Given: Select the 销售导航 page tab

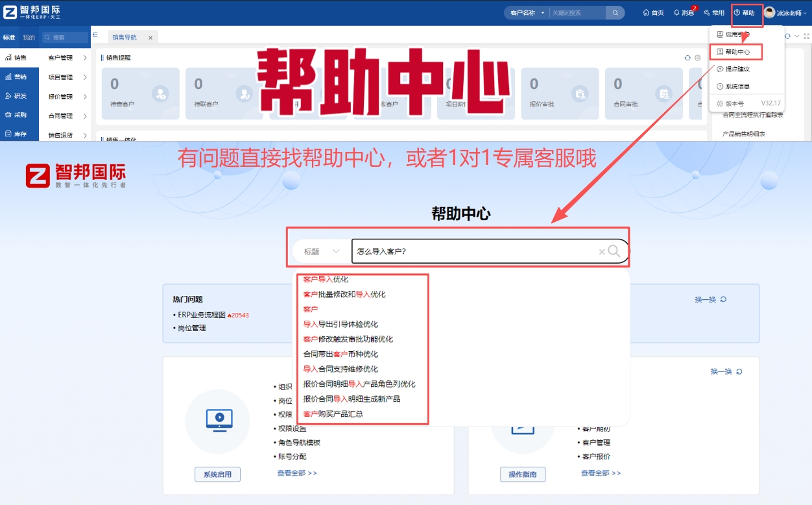Looking at the screenshot, I should (125, 38).
